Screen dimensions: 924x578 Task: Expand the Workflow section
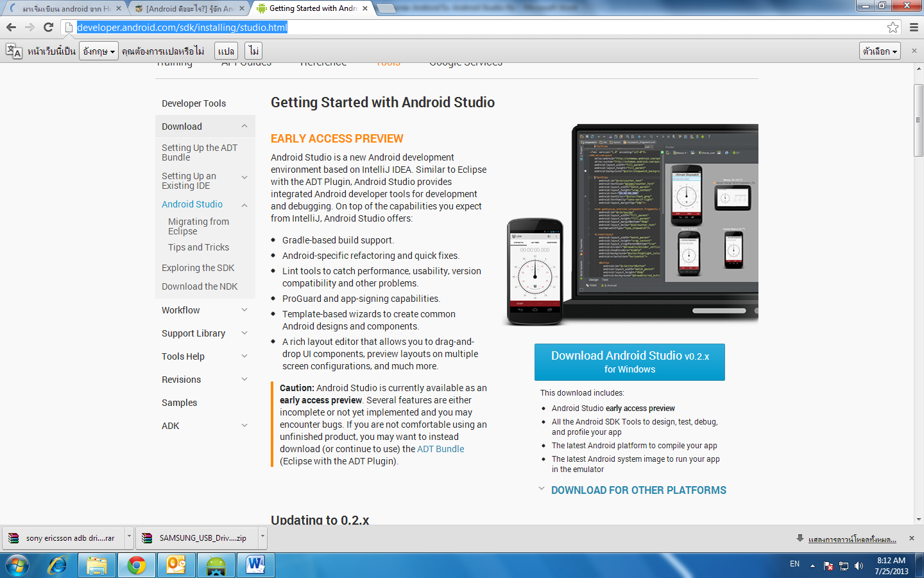pyautogui.click(x=244, y=310)
